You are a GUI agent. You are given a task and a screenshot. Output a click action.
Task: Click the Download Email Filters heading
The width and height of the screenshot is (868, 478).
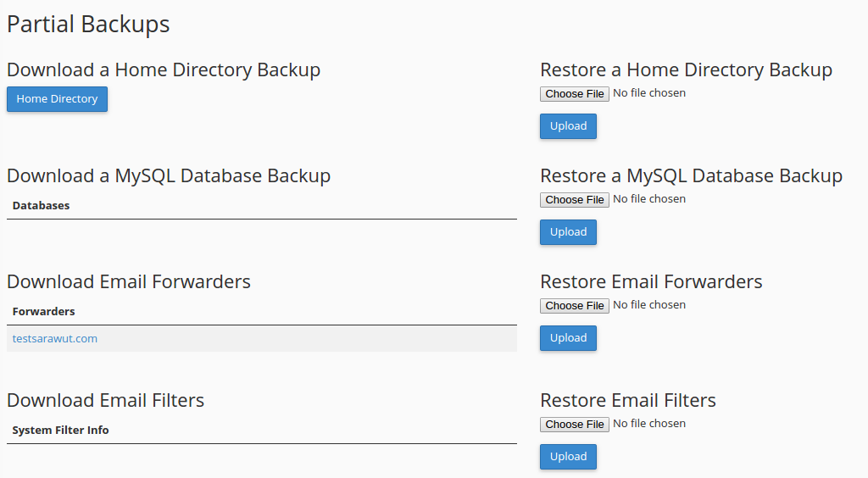click(106, 400)
